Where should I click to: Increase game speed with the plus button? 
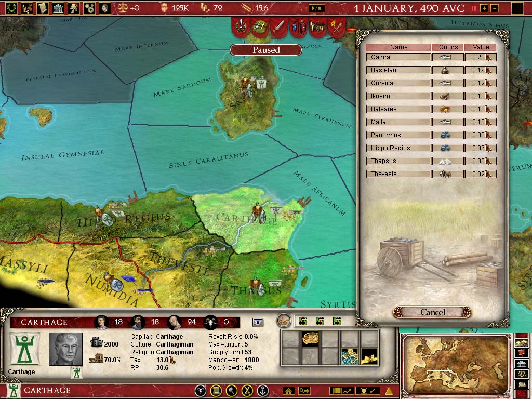pyautogui.click(x=484, y=8)
